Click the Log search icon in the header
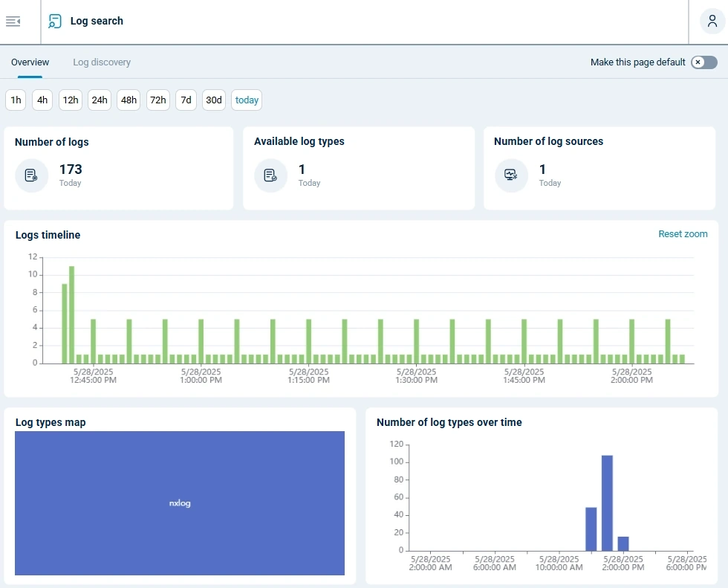728x588 pixels. pos(54,21)
